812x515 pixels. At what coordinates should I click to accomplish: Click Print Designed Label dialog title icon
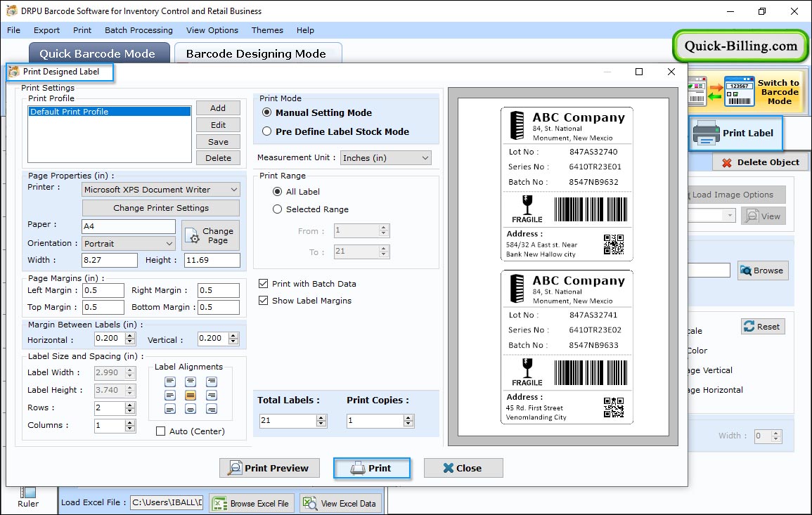point(14,72)
